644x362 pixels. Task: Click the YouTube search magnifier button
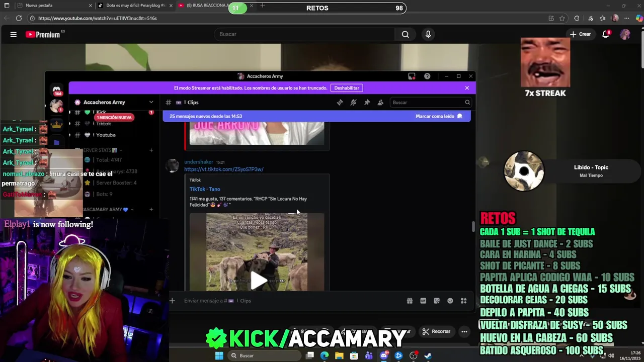[405, 34]
